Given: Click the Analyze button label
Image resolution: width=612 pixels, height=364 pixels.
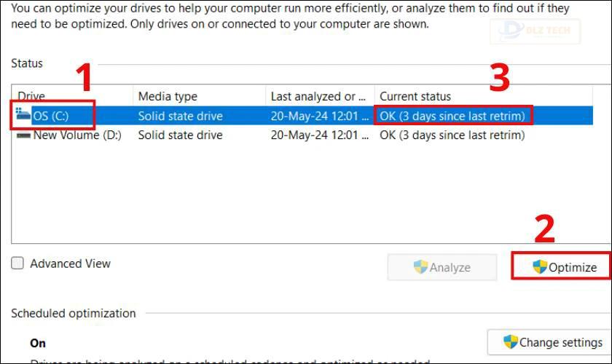Looking at the screenshot, I should pyautogui.click(x=450, y=267).
